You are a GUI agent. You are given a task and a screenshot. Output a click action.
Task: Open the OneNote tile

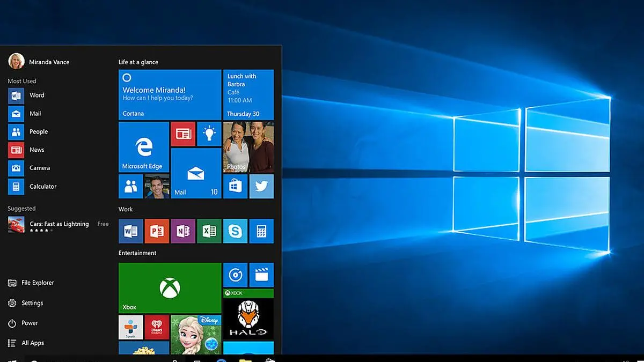point(183,231)
